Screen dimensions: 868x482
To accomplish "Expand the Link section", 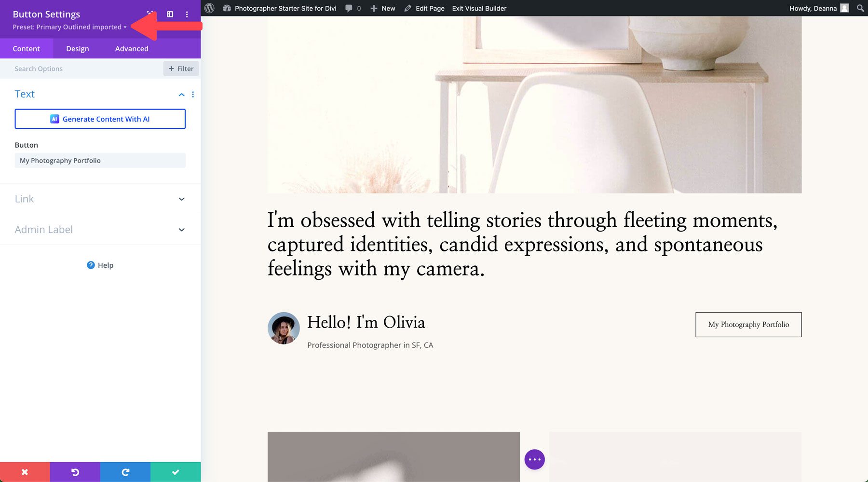I will coord(99,199).
